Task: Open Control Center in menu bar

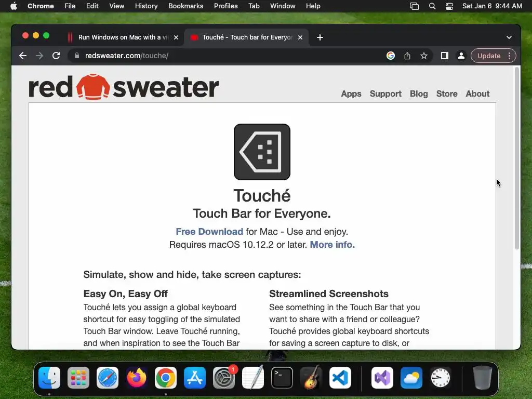Action: click(449, 6)
